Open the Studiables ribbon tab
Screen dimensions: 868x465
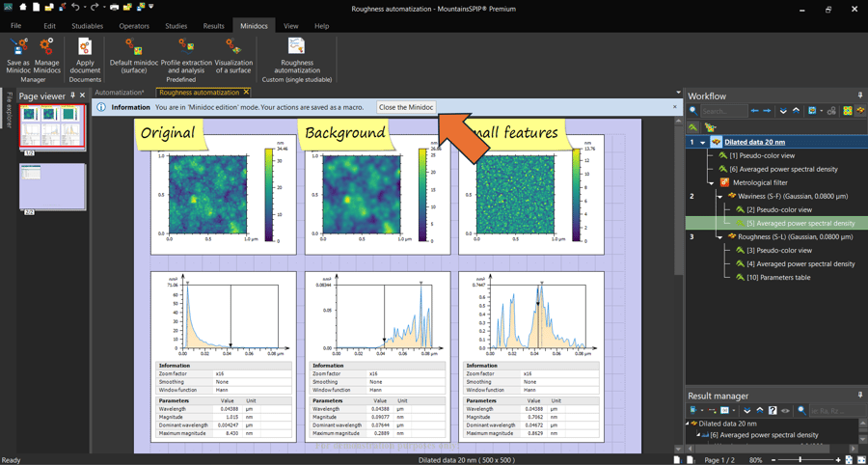tap(88, 26)
